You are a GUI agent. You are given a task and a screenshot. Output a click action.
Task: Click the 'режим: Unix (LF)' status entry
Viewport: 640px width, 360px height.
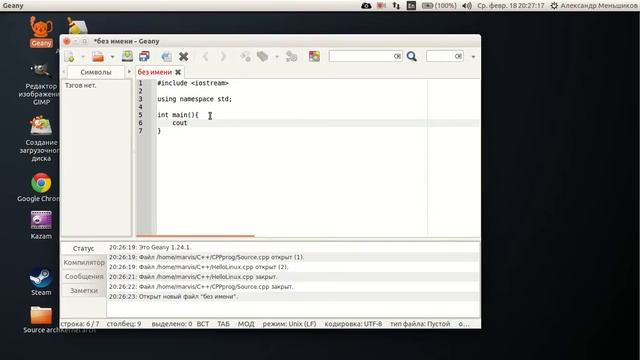point(289,324)
